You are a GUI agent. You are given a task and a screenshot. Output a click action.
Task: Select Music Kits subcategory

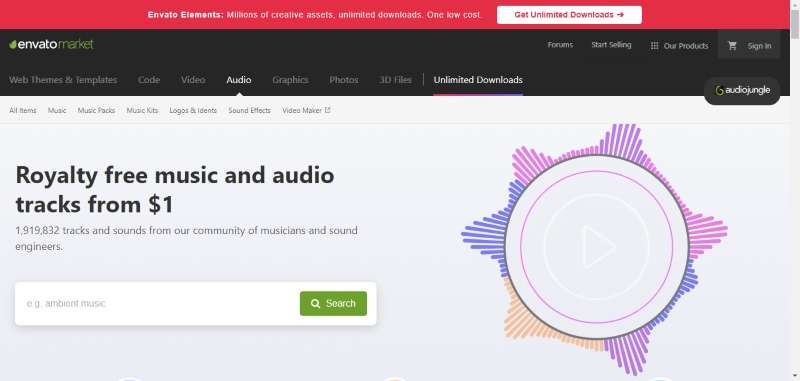[x=142, y=110]
